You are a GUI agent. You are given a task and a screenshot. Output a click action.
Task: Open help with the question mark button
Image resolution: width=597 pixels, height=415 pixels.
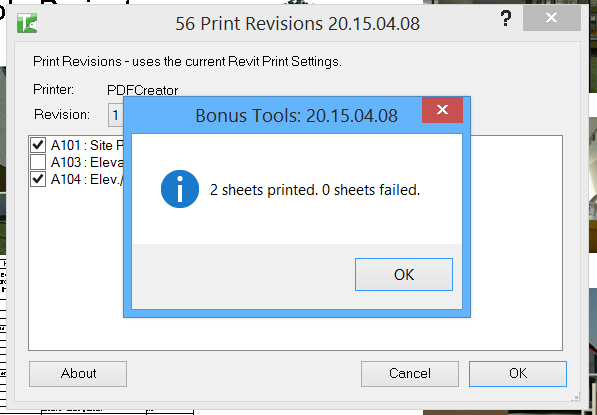point(506,18)
